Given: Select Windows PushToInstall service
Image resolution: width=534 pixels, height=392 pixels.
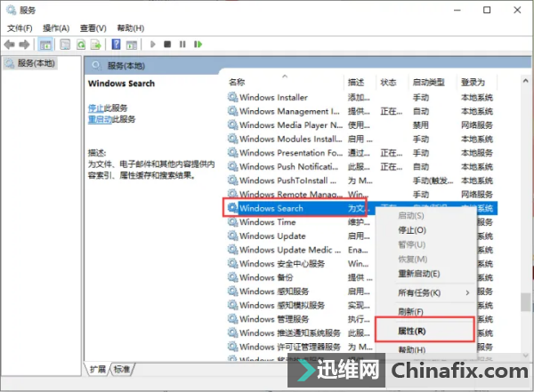Looking at the screenshot, I should coord(360,180).
